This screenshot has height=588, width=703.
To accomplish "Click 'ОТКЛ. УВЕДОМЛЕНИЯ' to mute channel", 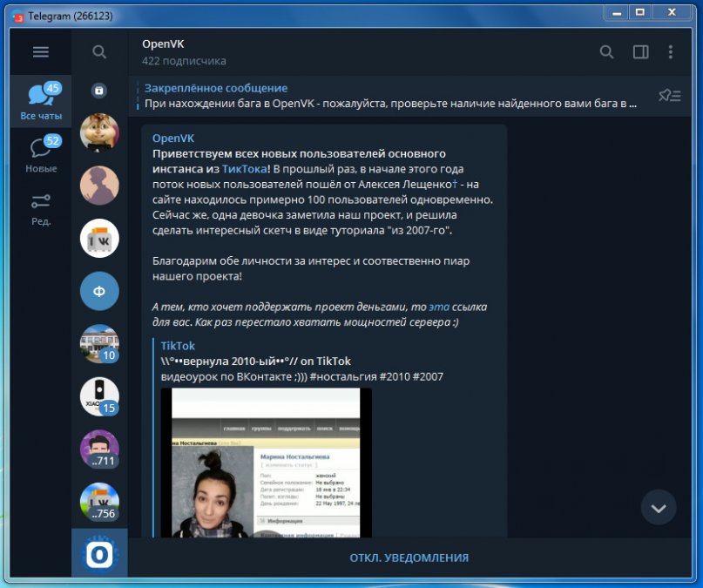I will (409, 558).
